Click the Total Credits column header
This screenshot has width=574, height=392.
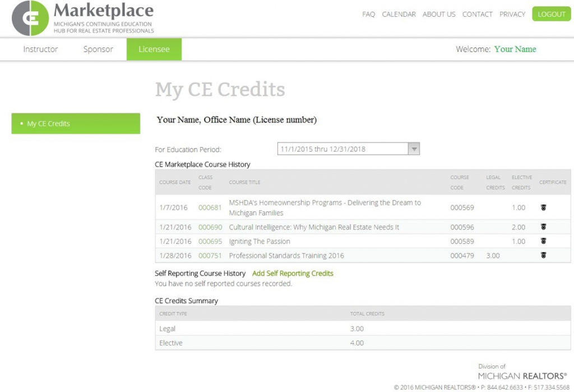click(367, 314)
